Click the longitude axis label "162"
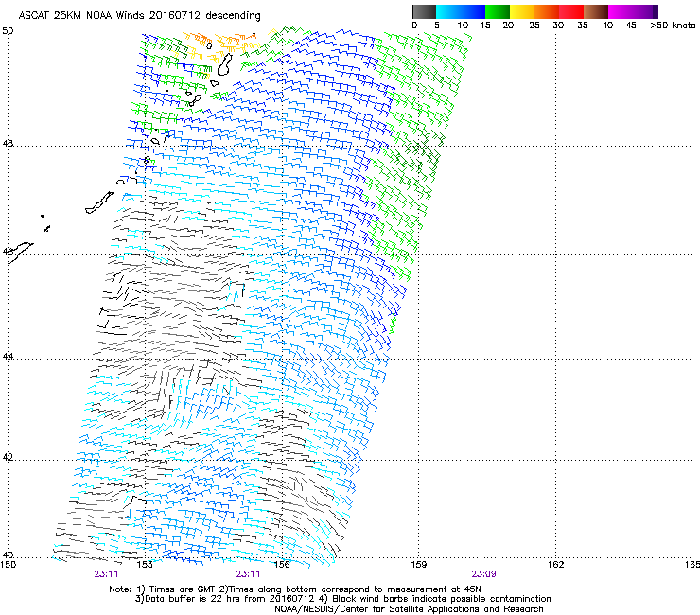700x615 pixels. (556, 564)
